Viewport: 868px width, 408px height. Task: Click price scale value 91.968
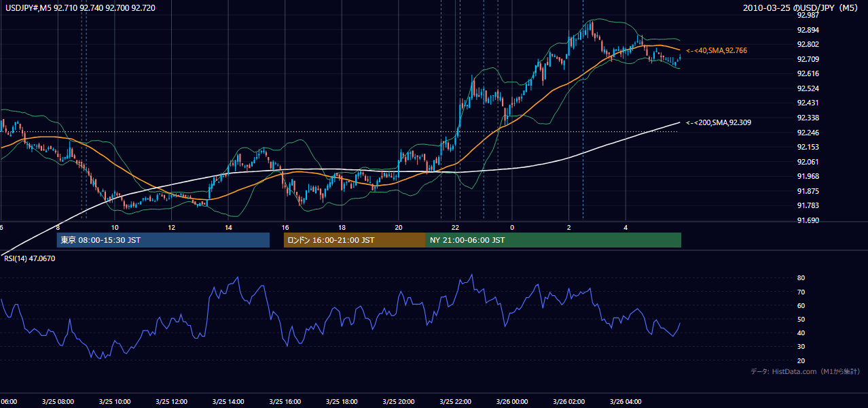808,176
